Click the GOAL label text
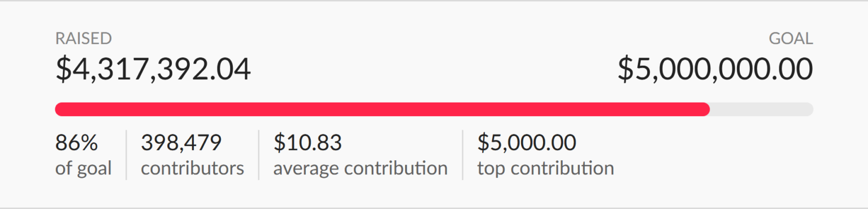This screenshot has width=868, height=209. tap(791, 39)
